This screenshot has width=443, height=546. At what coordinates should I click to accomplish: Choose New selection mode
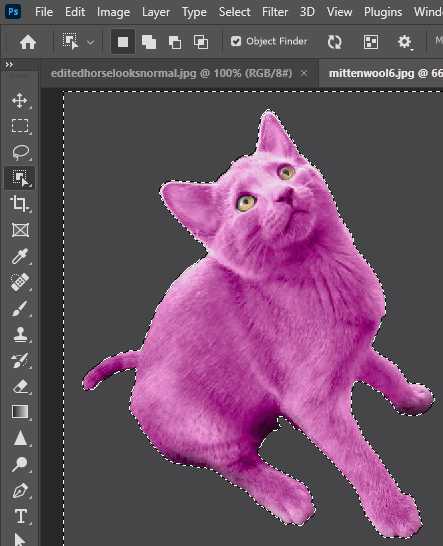coord(123,42)
